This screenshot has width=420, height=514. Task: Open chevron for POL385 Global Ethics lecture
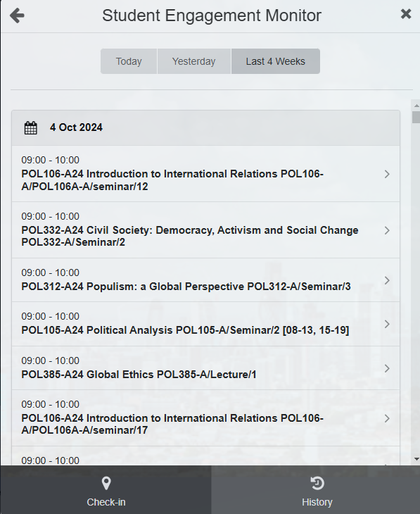[x=387, y=368]
